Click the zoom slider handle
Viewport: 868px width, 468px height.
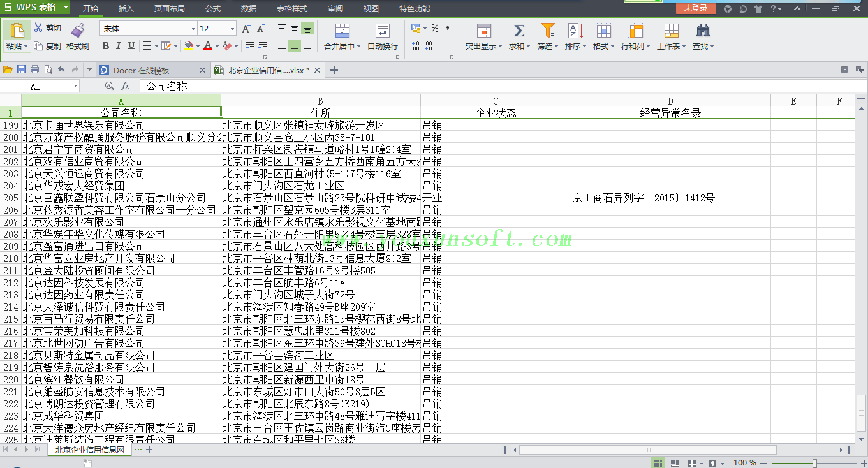coord(814,463)
